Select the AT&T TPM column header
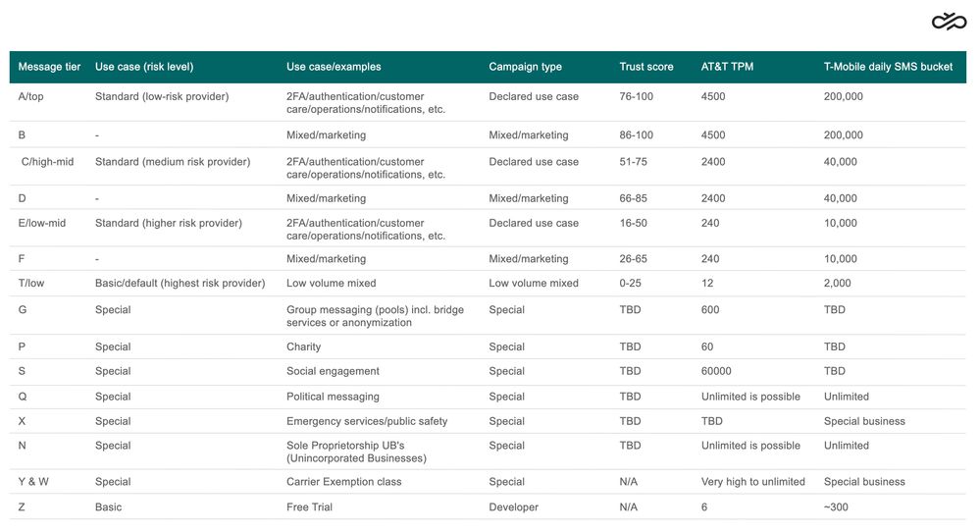980x532 pixels. (x=727, y=67)
